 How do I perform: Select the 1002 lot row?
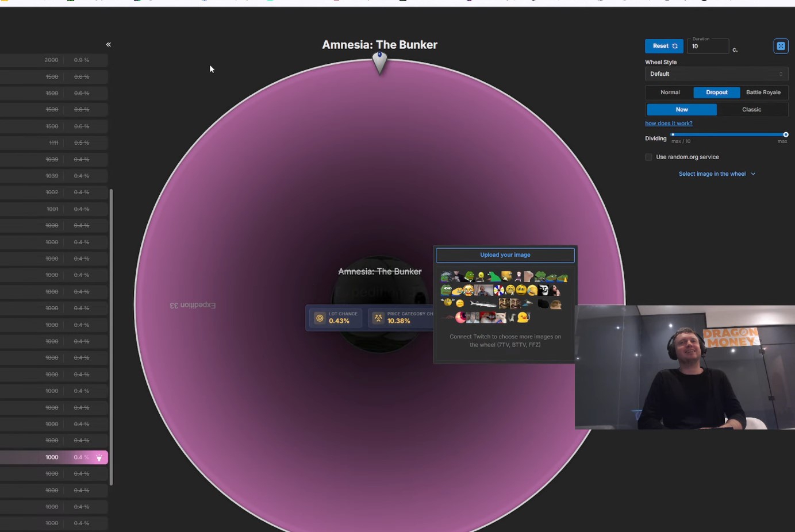click(54, 192)
